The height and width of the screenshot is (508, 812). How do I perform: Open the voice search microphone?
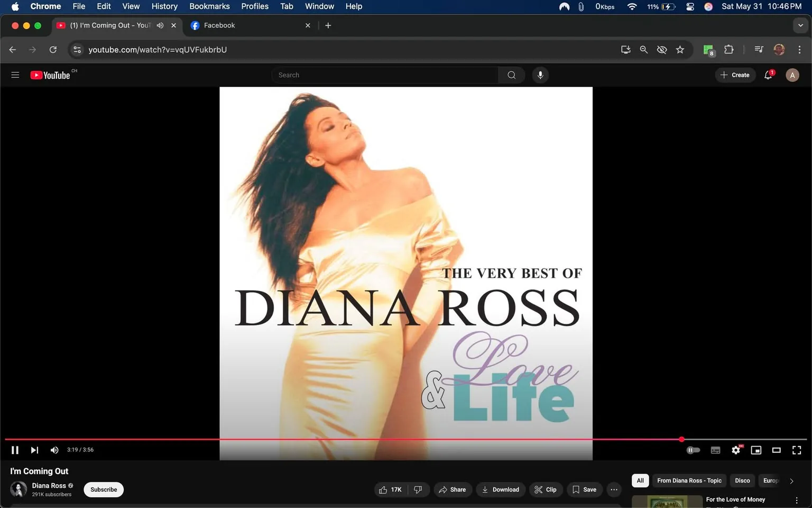click(x=540, y=75)
